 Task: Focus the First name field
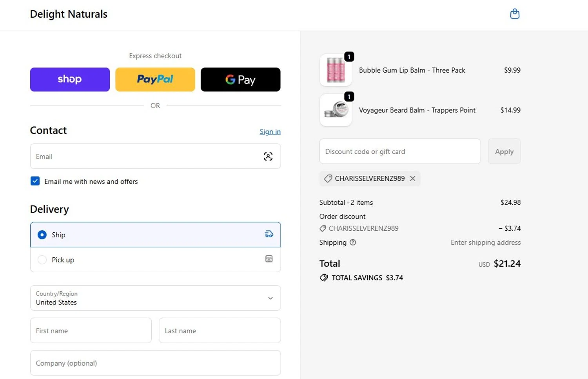pos(91,331)
